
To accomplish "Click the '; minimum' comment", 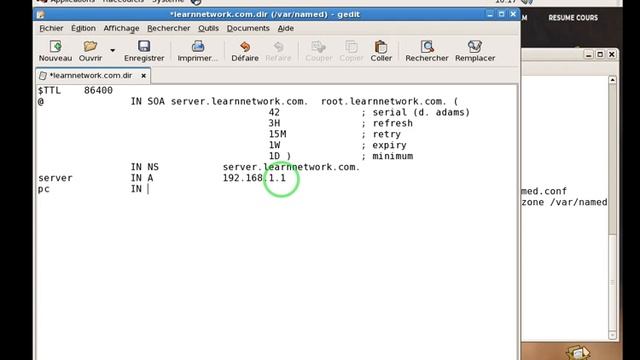I will pos(387,156).
